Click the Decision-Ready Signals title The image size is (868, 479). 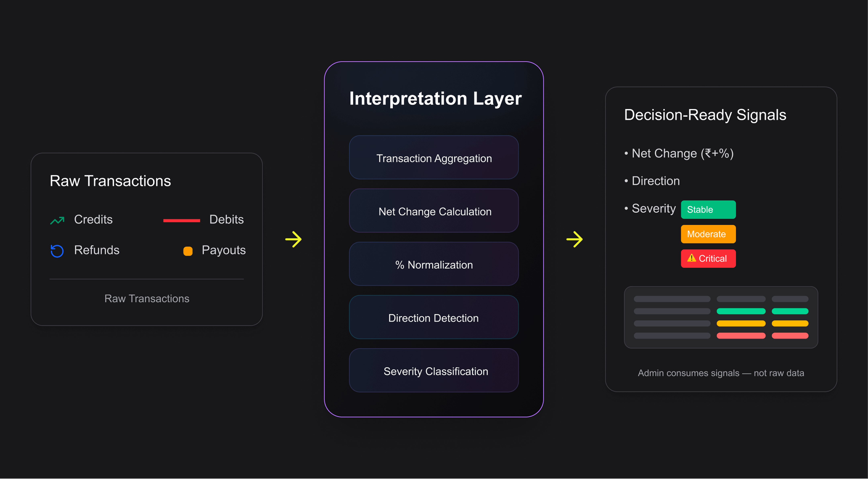pos(705,115)
